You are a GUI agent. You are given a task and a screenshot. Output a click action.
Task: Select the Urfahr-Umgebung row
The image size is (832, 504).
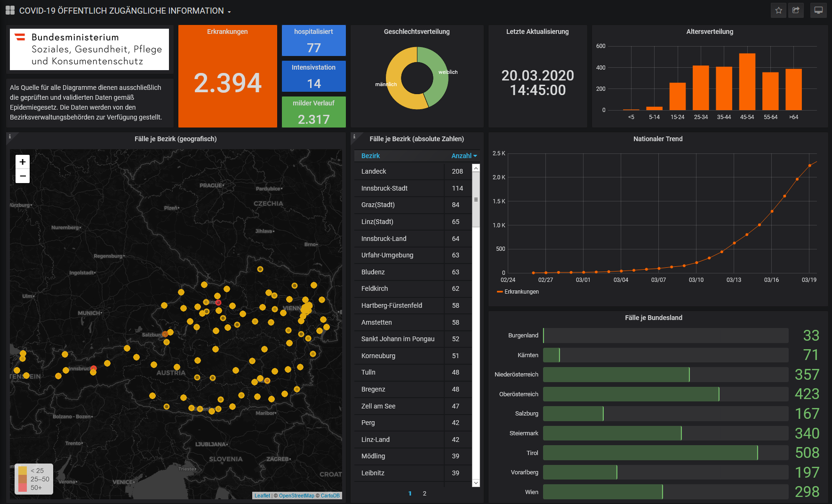tap(413, 255)
